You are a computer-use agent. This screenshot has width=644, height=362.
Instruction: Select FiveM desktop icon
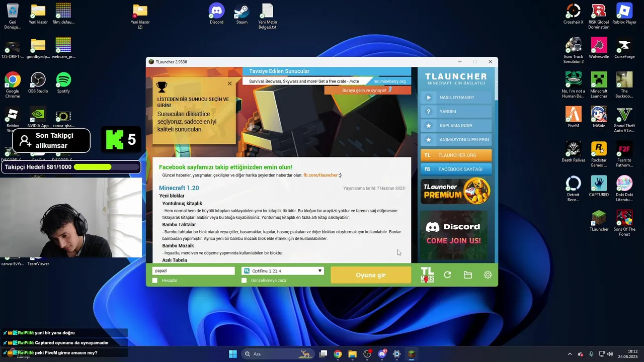coord(573,118)
